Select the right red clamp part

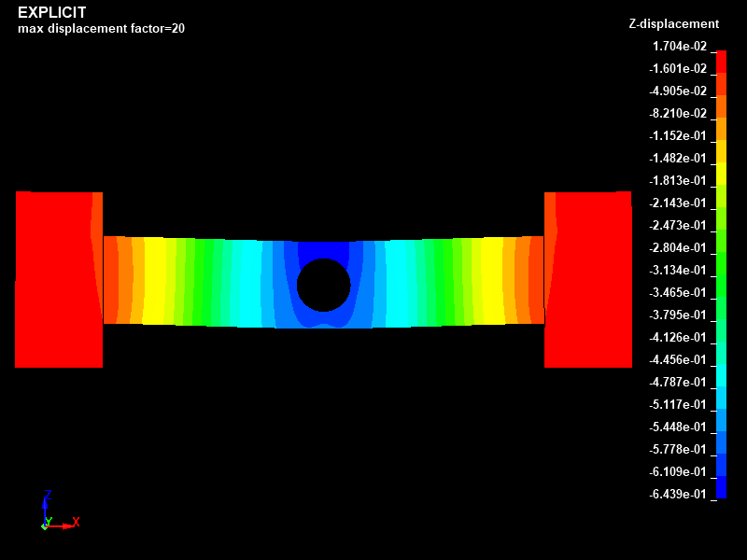(593, 280)
